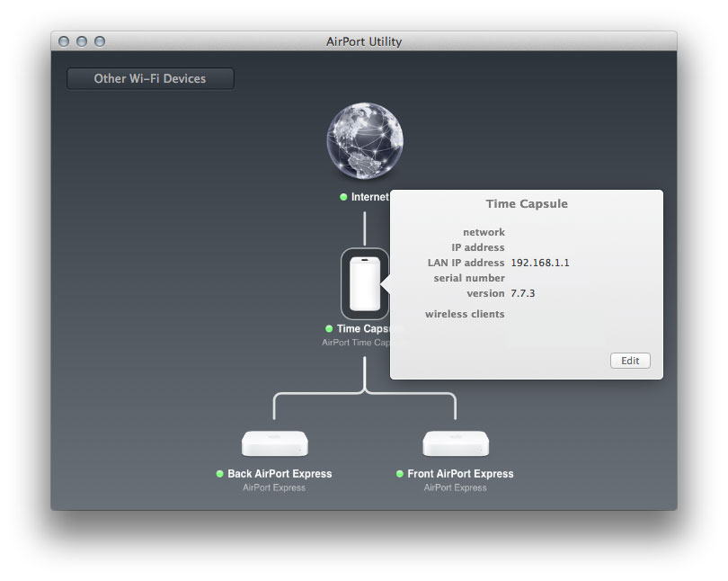Click the Back AirPort Express label
The height and width of the screenshot is (581, 728).
coord(280,474)
